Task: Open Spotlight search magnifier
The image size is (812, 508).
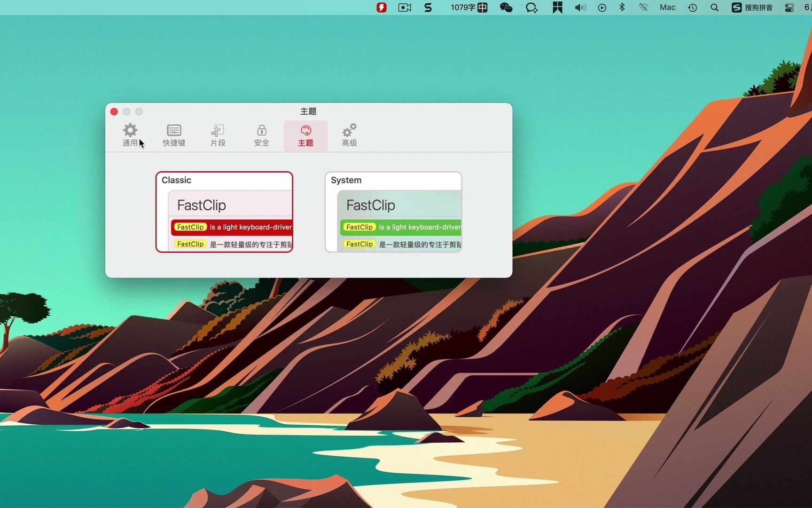Action: point(714,8)
